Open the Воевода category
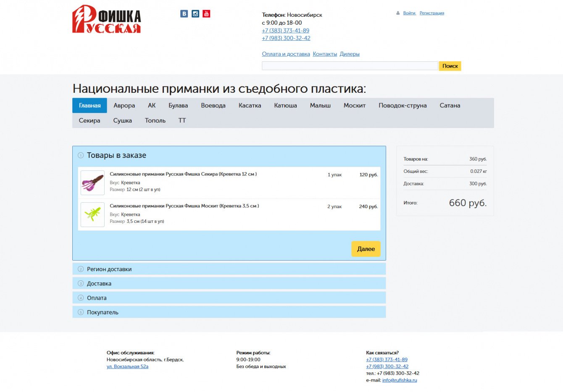The width and height of the screenshot is (563, 392). pos(213,105)
